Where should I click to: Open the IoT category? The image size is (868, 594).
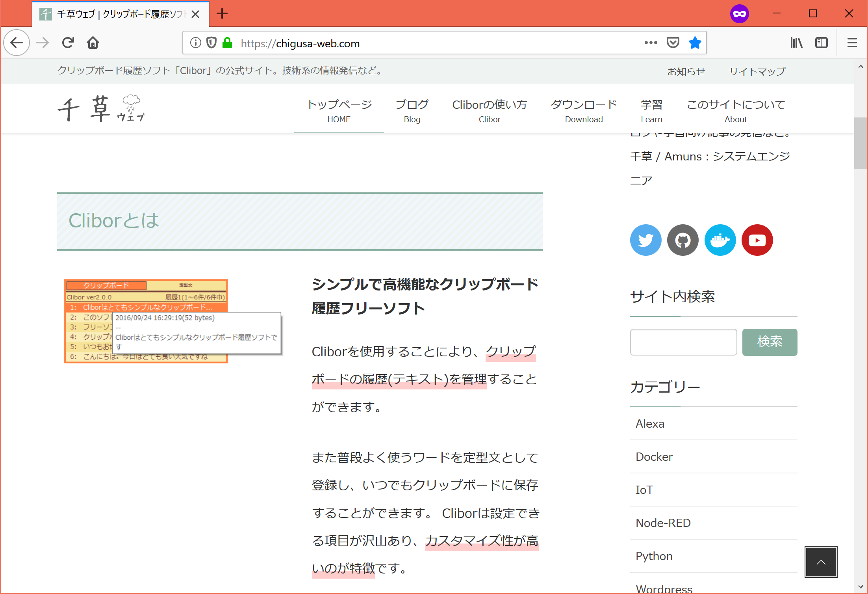pos(714,490)
